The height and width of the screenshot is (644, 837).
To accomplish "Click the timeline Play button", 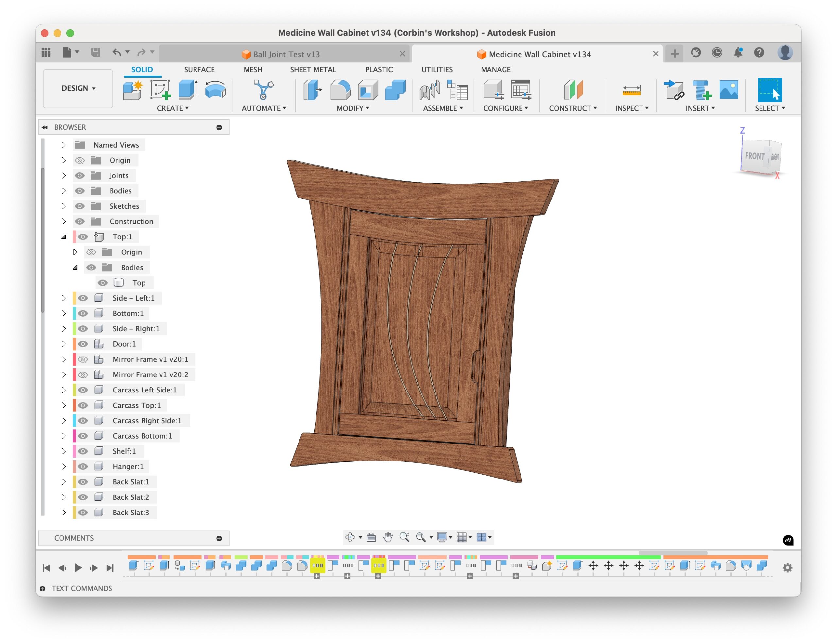I will 78,567.
